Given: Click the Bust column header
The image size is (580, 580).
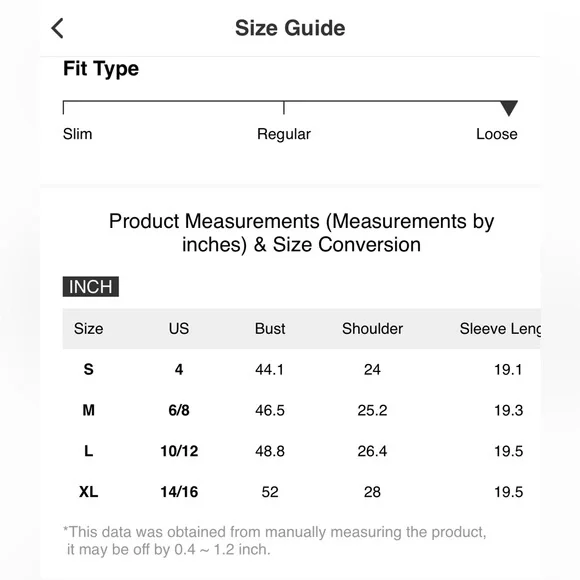Looking at the screenshot, I should 270,328.
